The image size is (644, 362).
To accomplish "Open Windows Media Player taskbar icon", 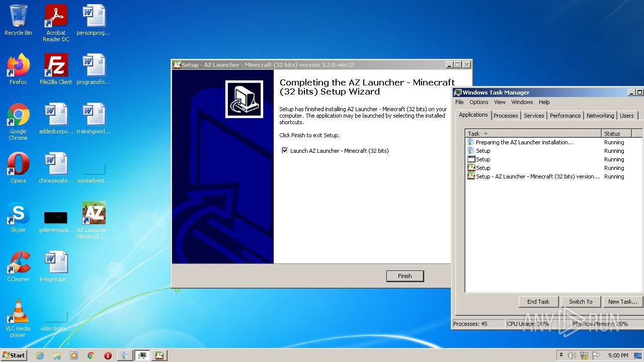I will pyautogui.click(x=74, y=355).
